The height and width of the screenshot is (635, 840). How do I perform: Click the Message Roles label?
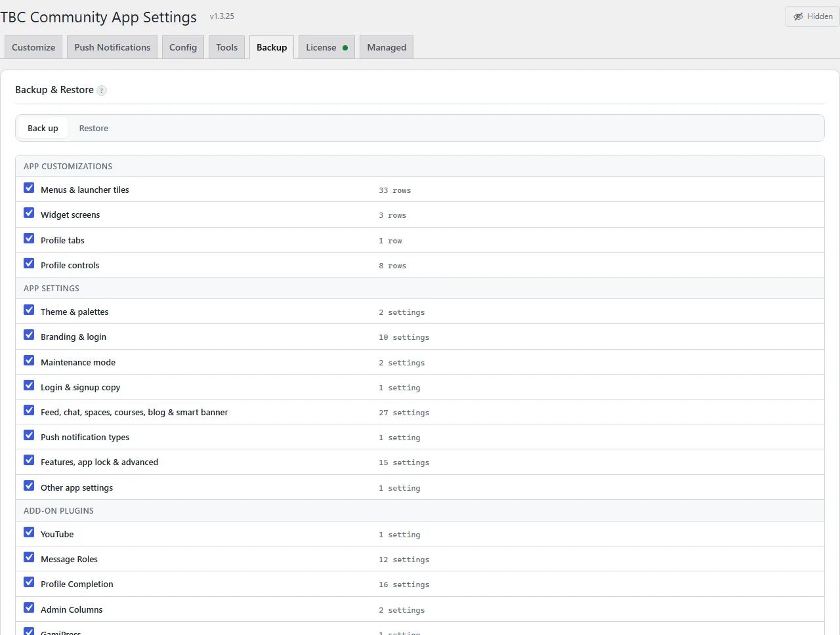[x=69, y=560]
